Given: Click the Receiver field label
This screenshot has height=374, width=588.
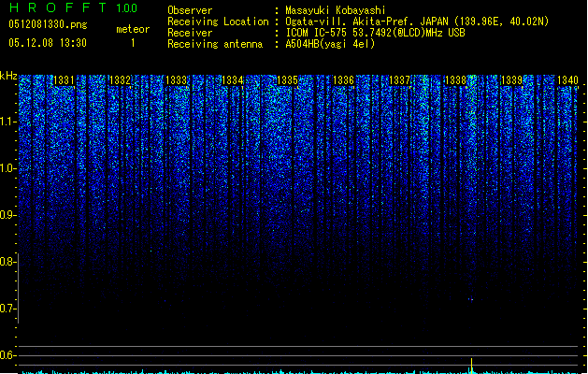Looking at the screenshot, I should (x=190, y=33).
